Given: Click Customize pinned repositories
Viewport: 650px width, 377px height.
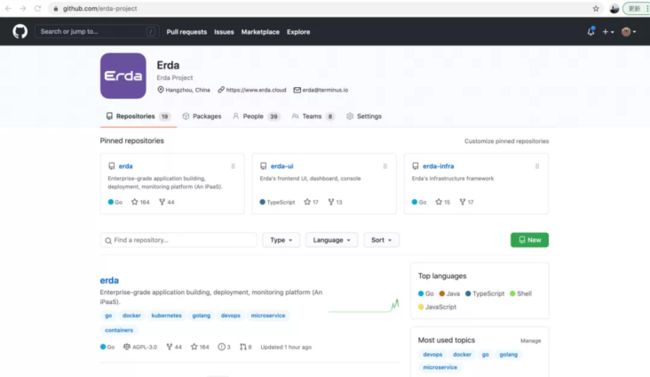Looking at the screenshot, I should point(507,141).
